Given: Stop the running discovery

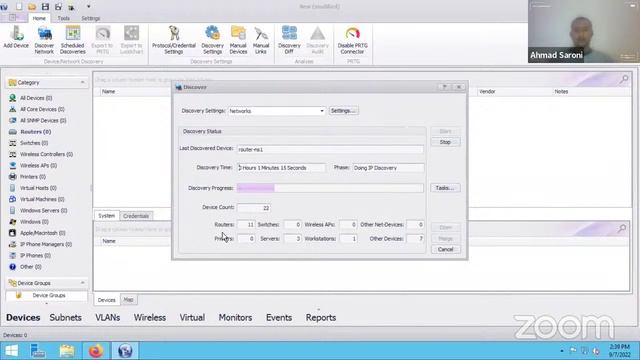Looking at the screenshot, I should (x=445, y=142).
